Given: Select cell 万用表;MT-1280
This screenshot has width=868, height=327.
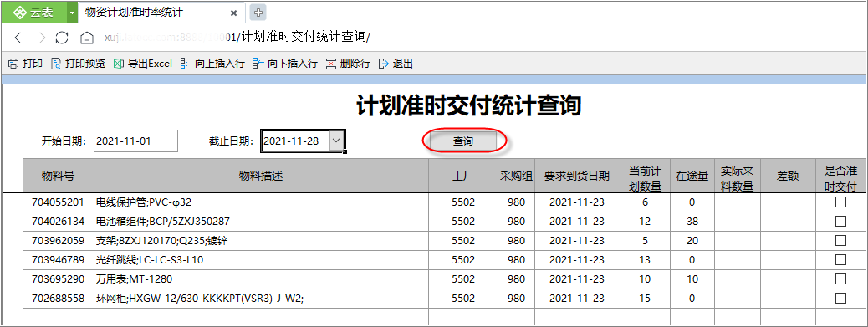Looking at the screenshot, I should pyautogui.click(x=261, y=278).
